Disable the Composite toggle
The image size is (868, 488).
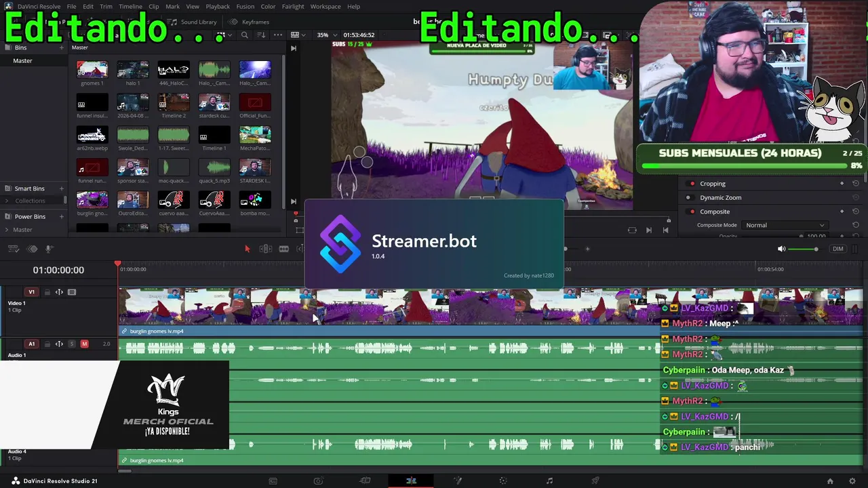(x=692, y=211)
